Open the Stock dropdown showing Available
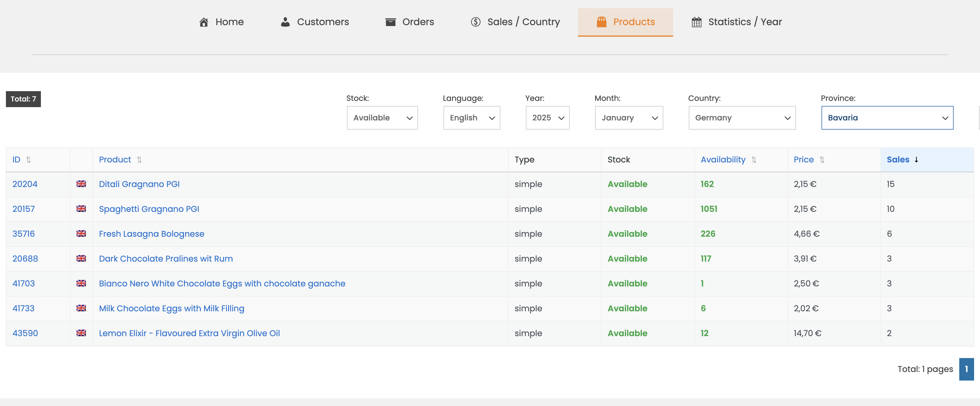Screen dimensions: 980x406 tap(382, 118)
